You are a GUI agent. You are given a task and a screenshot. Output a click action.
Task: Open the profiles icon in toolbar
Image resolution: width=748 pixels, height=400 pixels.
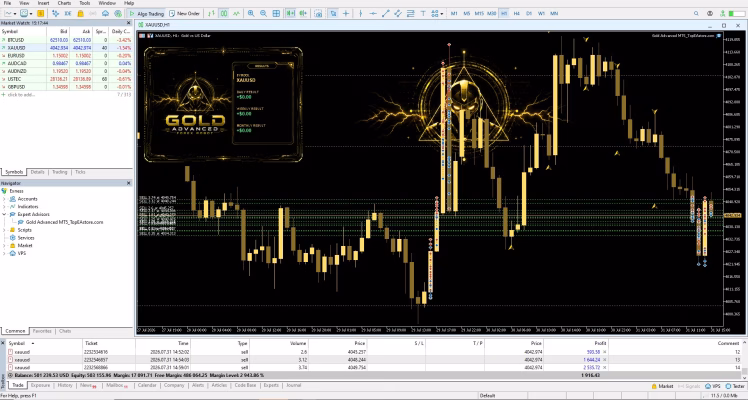point(25,13)
